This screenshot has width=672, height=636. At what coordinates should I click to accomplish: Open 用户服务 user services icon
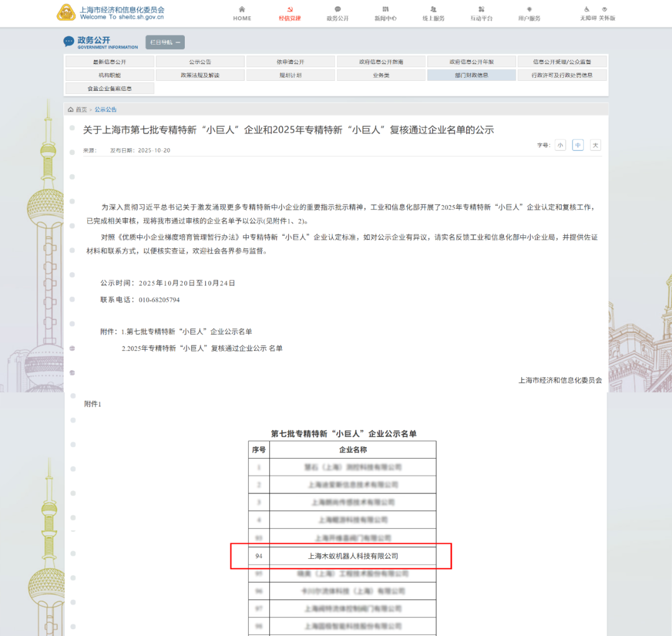pos(529,9)
